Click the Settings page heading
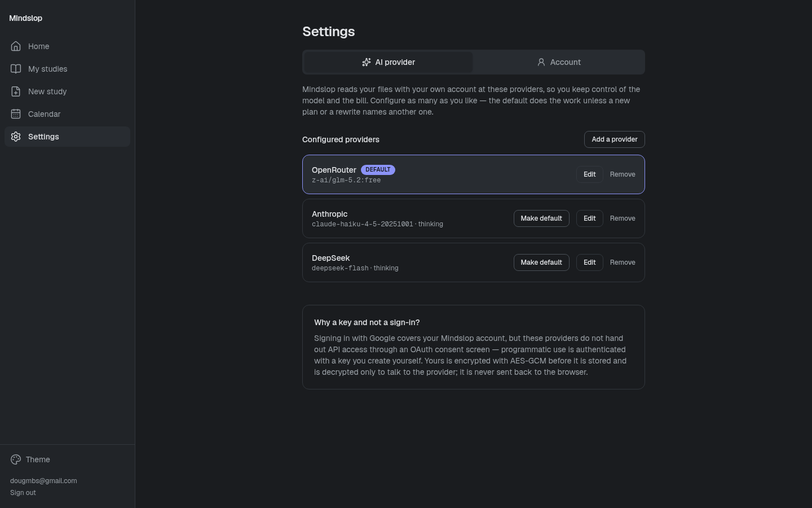The height and width of the screenshot is (508, 812). [328, 32]
